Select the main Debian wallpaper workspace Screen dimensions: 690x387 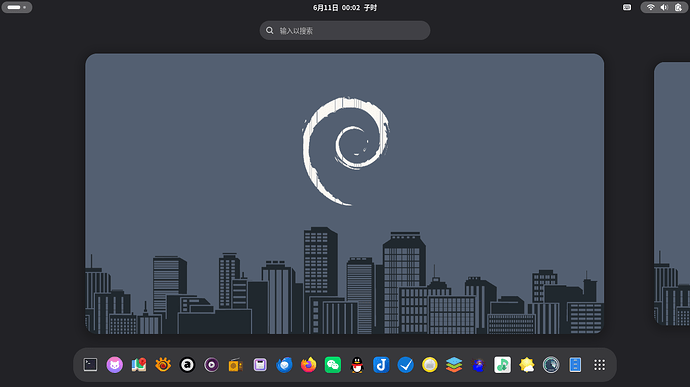pos(345,194)
